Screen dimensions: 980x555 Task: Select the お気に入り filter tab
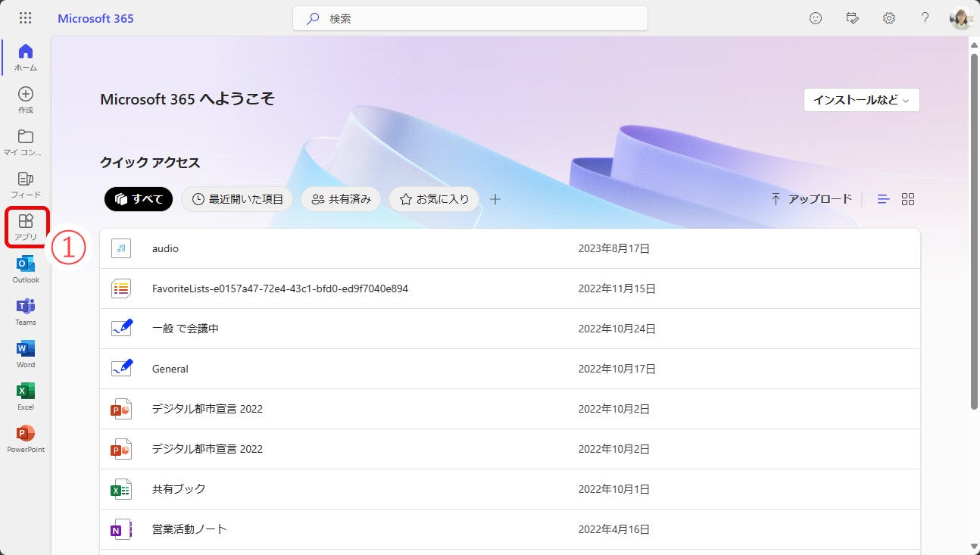click(434, 199)
